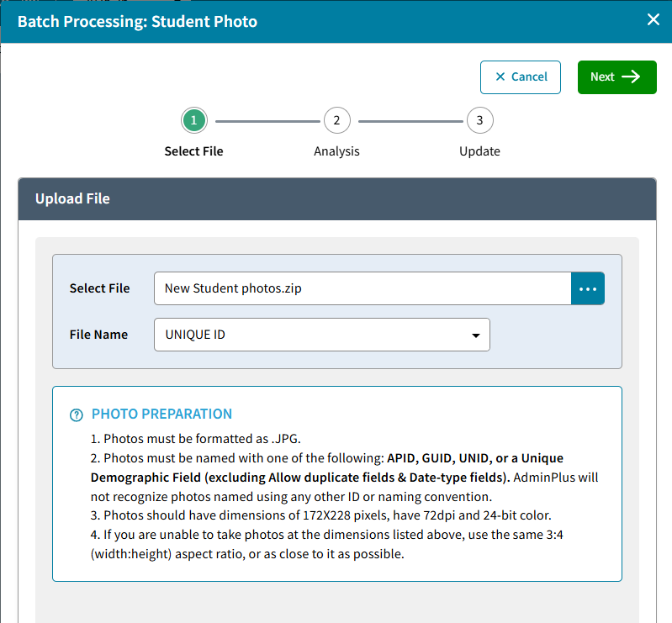
Task: Jump to step 2 circle
Action: click(x=337, y=120)
